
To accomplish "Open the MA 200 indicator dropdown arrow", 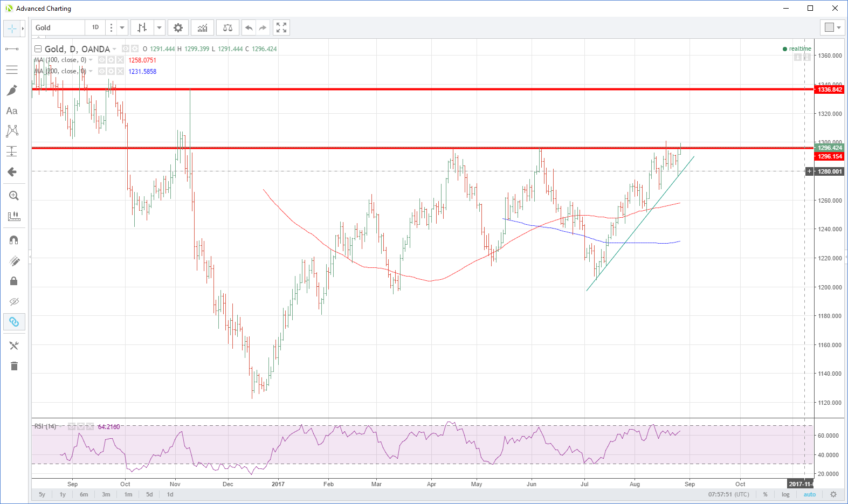I will click(91, 71).
